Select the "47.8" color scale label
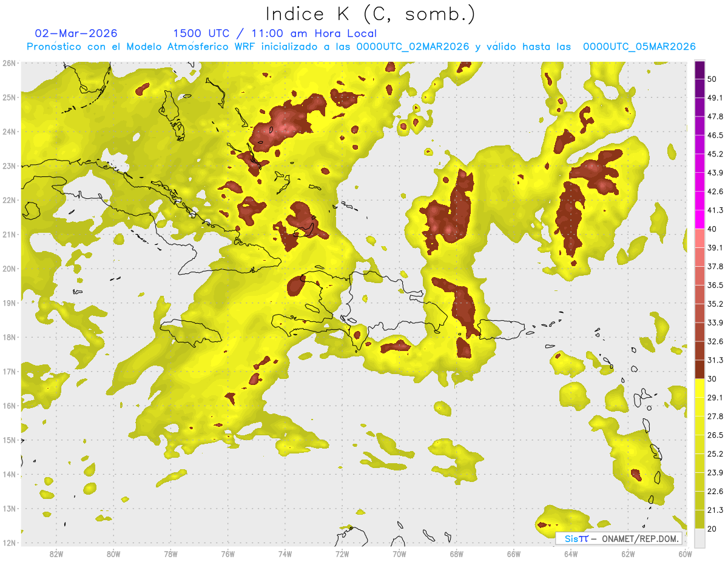Viewport: 728px width, 562px height. (x=715, y=117)
